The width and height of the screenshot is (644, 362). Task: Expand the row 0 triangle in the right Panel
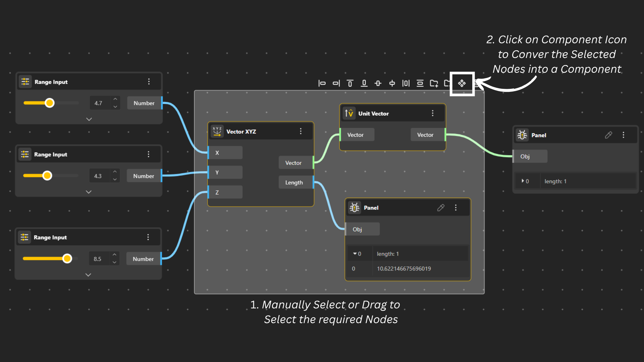click(x=523, y=181)
